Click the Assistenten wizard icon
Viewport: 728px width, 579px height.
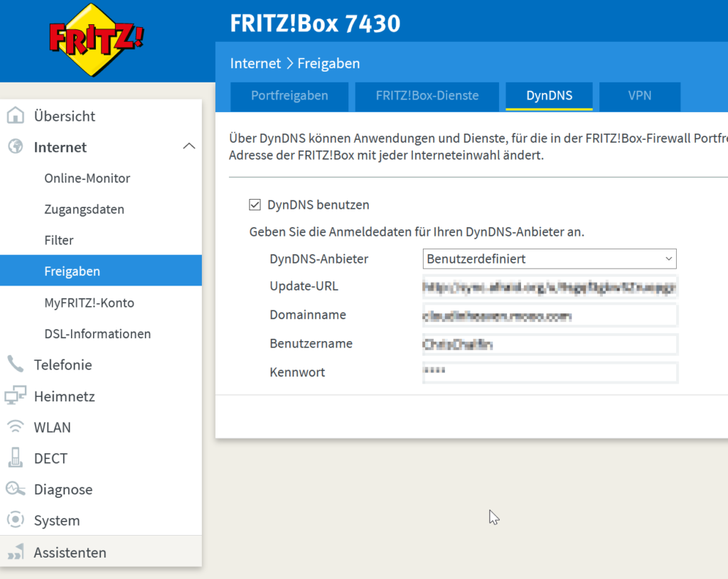click(x=15, y=552)
